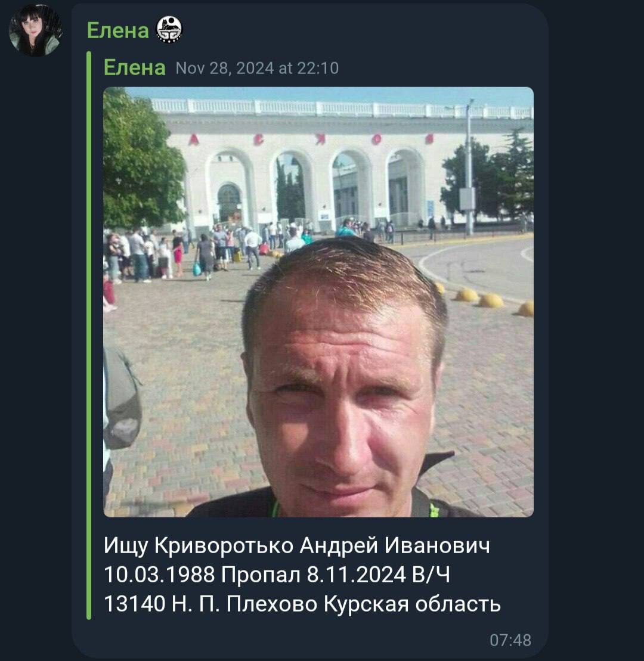Click Плехово Курская область text
Screen dimensions: 644x661
(364, 604)
